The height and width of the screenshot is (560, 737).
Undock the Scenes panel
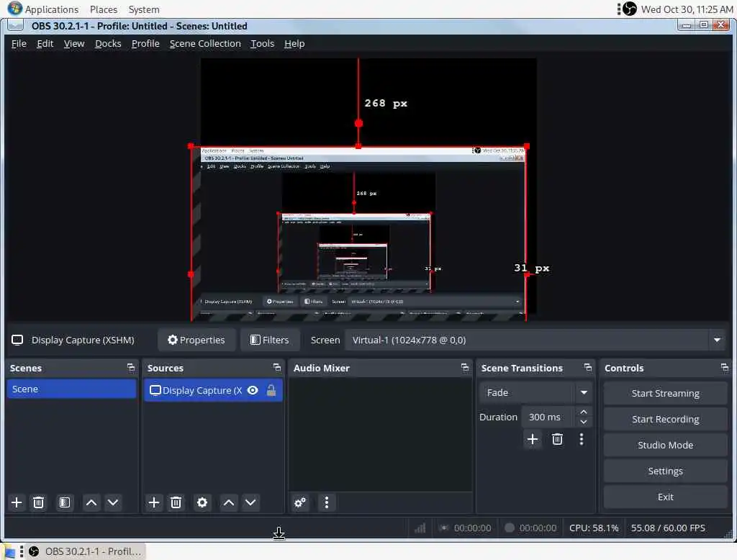point(131,368)
